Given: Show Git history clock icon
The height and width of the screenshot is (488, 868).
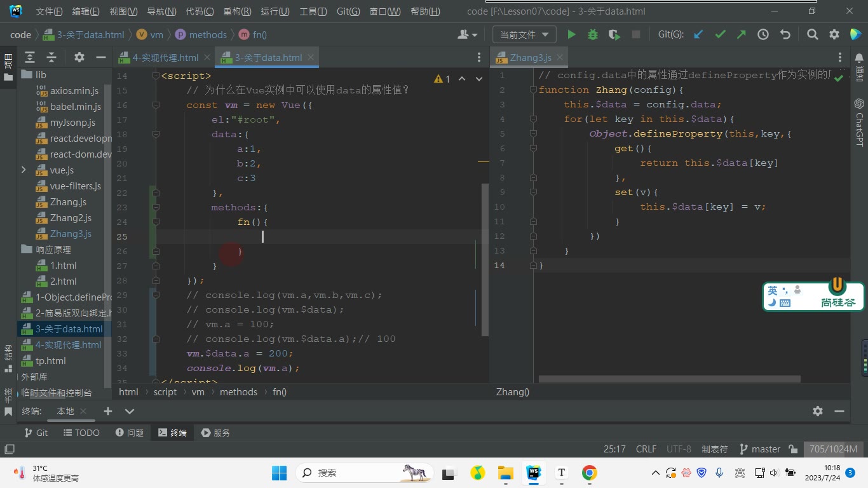Looking at the screenshot, I should click(763, 34).
